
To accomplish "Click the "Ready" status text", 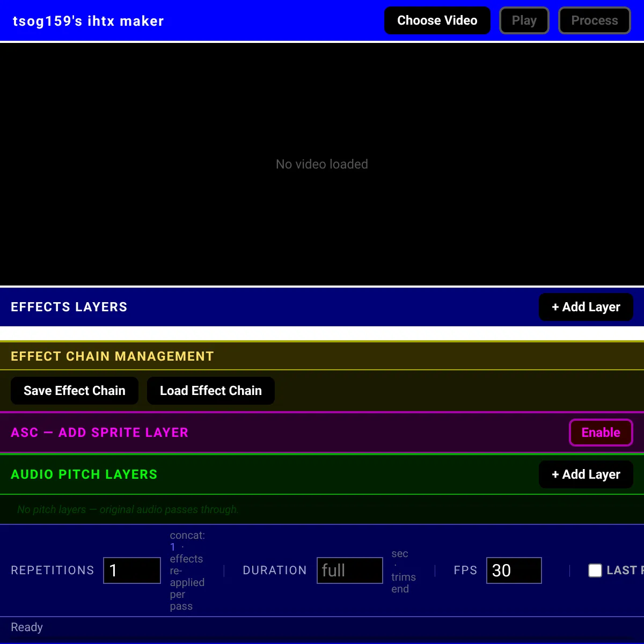I will pos(27,627).
